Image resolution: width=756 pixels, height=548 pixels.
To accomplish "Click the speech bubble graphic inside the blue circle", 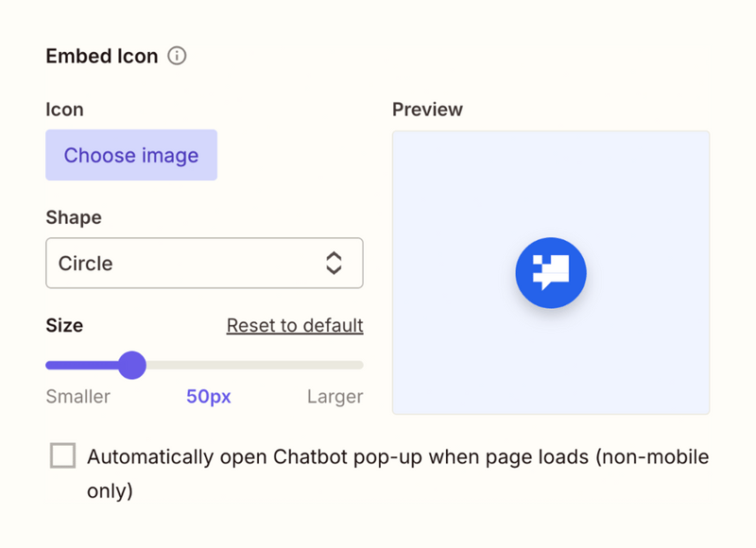I will 551,272.
